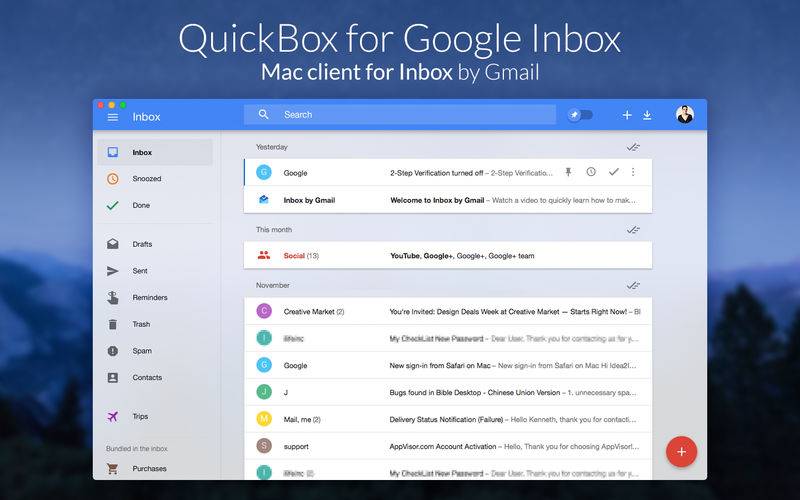
Task: Sweep all November emails as done
Action: [633, 285]
